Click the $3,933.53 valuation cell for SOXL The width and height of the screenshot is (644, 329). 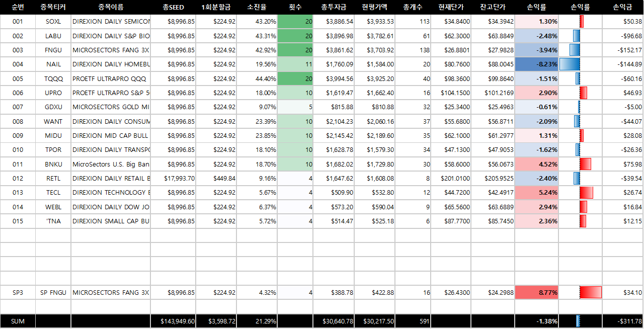point(374,22)
